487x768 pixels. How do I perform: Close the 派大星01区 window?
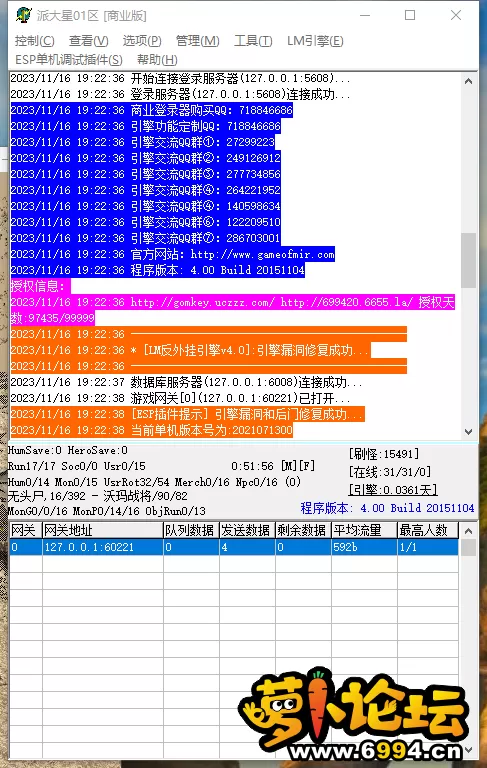tap(456, 15)
